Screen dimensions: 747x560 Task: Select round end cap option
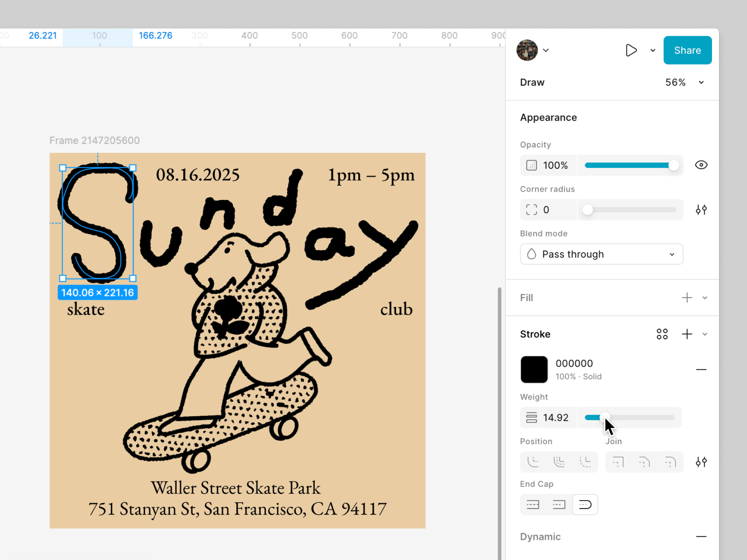[585, 505]
